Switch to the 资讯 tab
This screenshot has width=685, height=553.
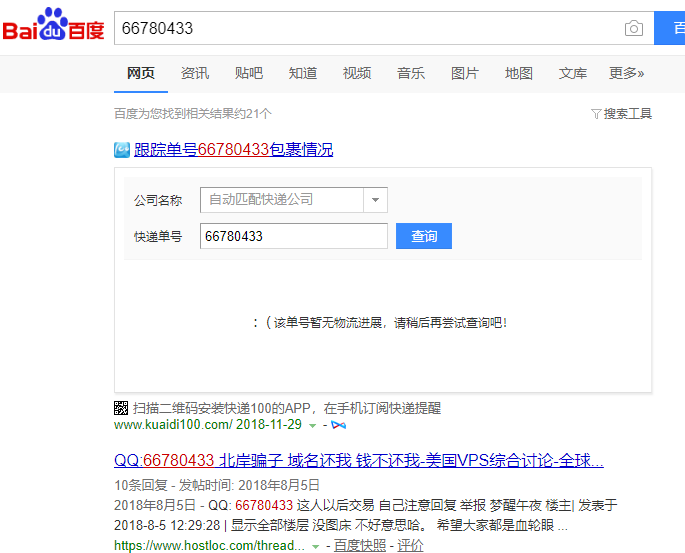(195, 73)
